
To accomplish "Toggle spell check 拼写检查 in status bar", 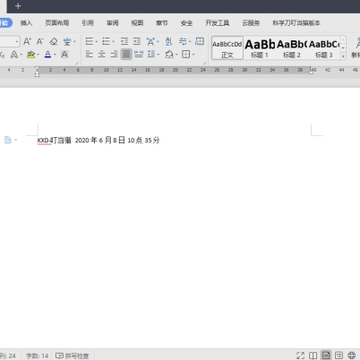I will pyautogui.click(x=72, y=356).
